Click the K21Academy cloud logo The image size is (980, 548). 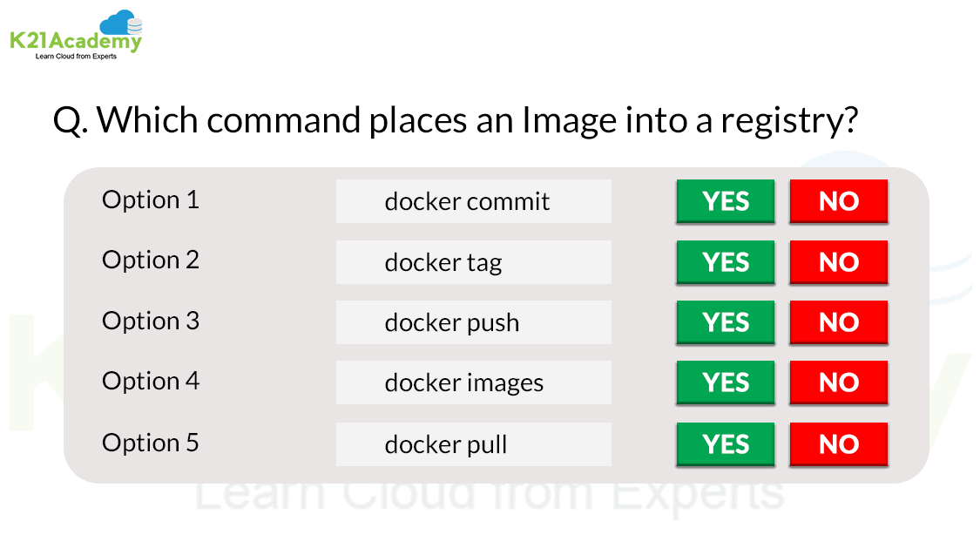(75, 33)
